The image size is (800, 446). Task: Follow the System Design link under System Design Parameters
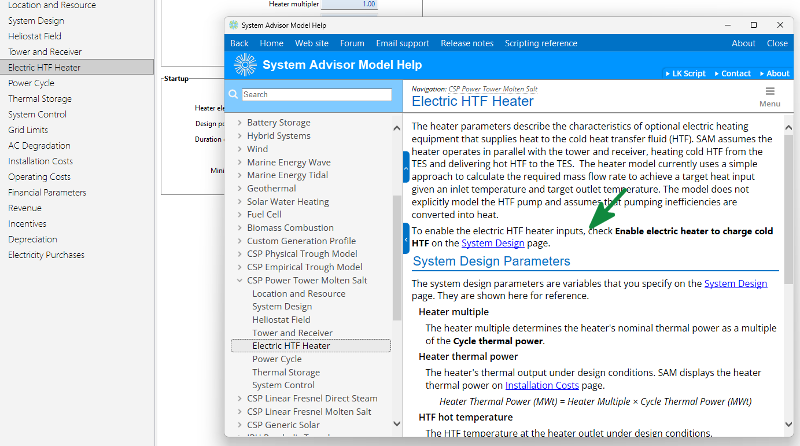pos(736,283)
